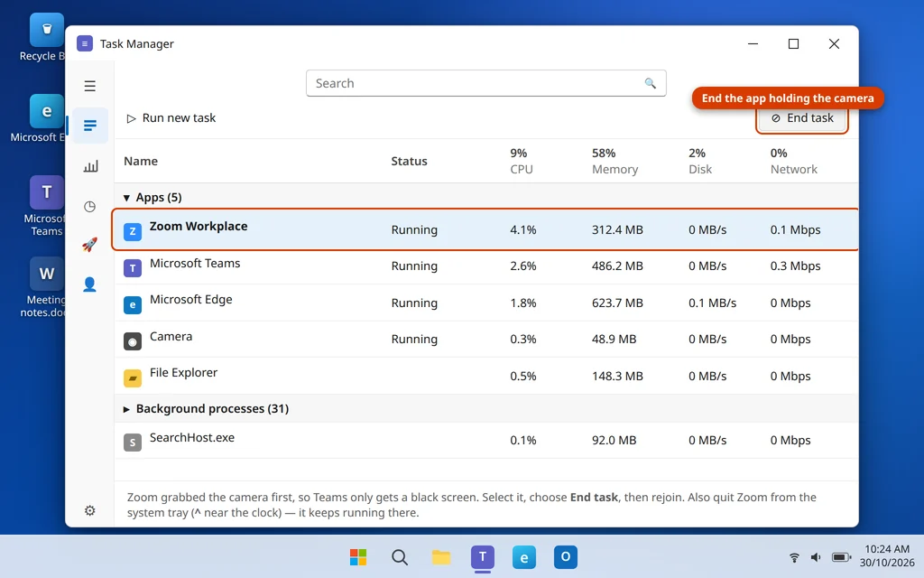Screen dimensions: 924x578
Task: Click Edge's 0.1 MB/s disk value
Action: (x=713, y=303)
